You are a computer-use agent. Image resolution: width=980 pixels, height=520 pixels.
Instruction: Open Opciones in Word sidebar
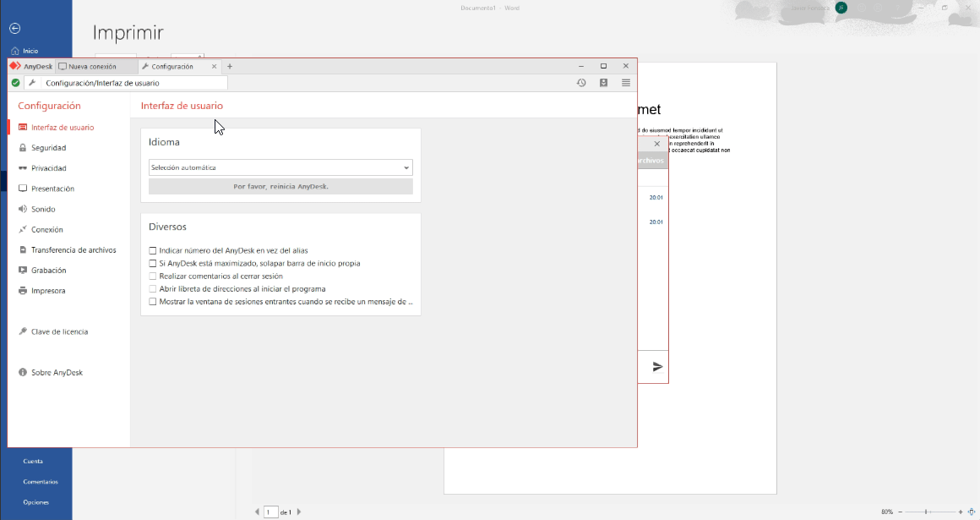[x=36, y=502]
